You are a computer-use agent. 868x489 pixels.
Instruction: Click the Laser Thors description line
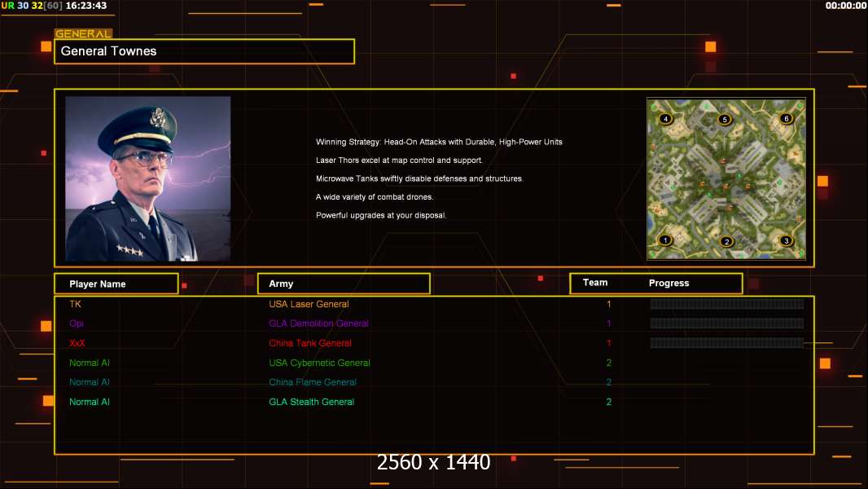[x=399, y=160]
